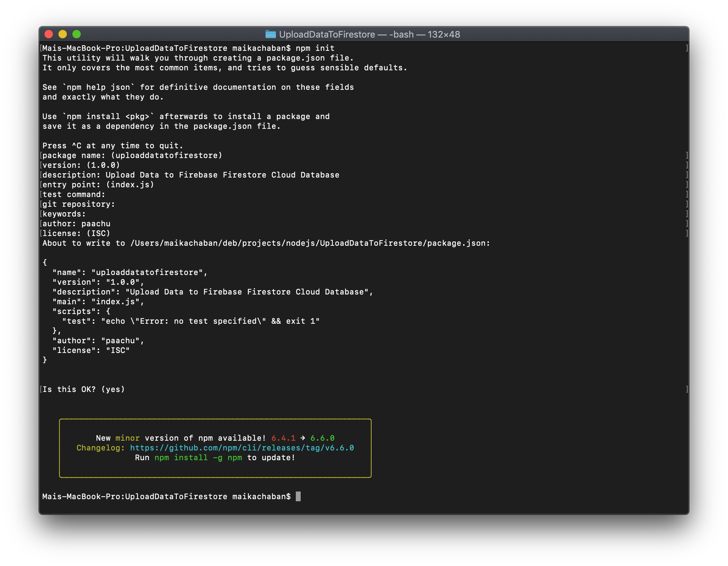
Task: Click the 'This utility will walk you through' line
Action: tap(198, 58)
